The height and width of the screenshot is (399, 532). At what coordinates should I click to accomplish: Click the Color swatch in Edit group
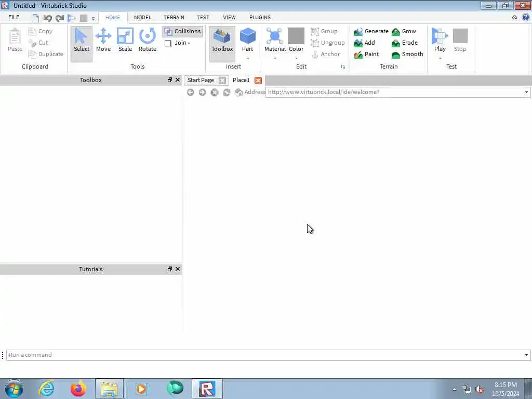click(296, 36)
